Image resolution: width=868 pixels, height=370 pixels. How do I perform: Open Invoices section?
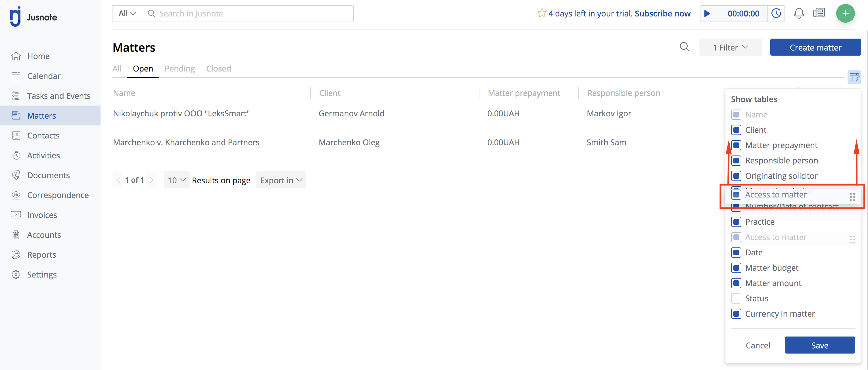coord(42,215)
